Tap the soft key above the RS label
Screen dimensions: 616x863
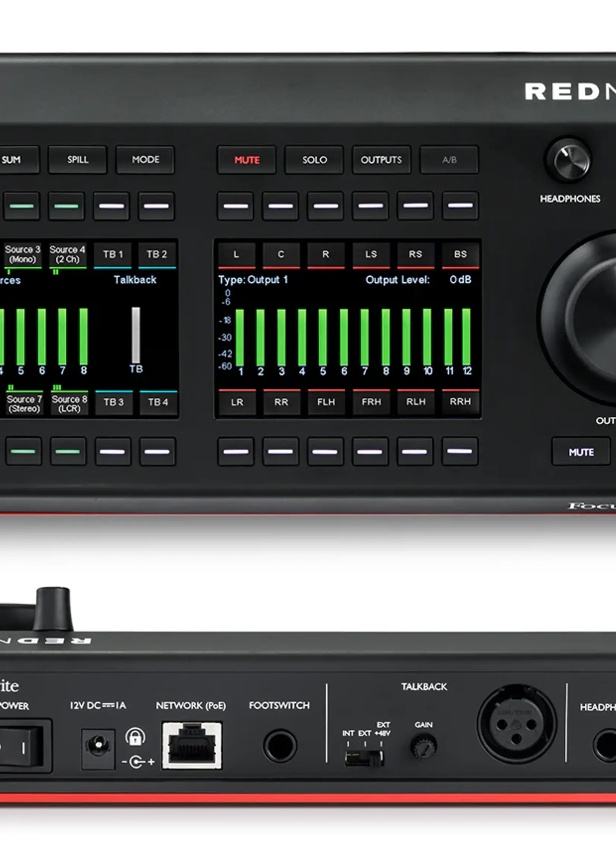(x=415, y=206)
